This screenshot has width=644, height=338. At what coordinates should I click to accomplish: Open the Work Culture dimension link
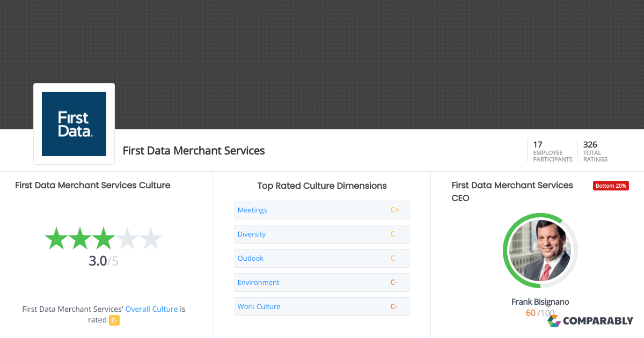pos(259,306)
